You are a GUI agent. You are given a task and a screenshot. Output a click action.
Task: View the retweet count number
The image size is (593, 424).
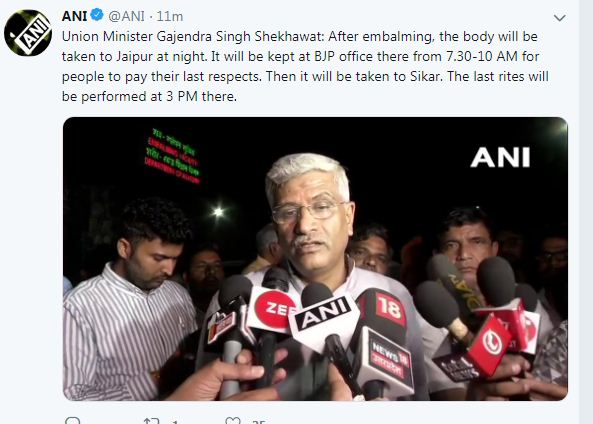(174, 421)
